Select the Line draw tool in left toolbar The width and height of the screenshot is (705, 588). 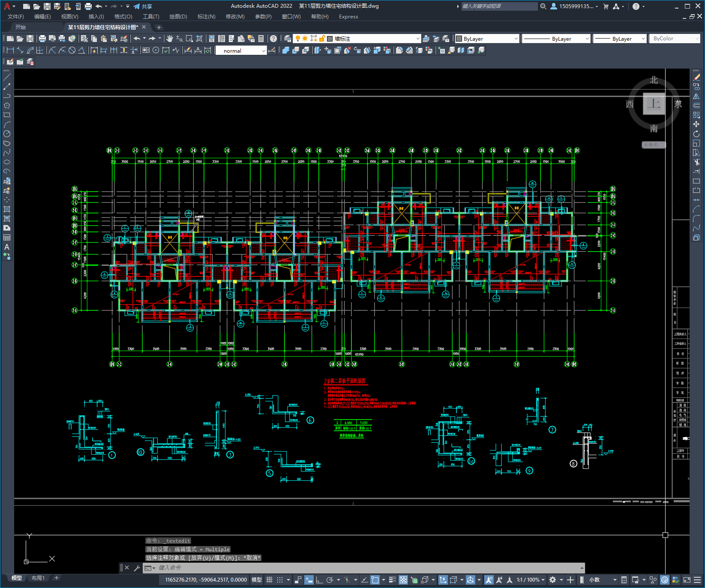(x=7, y=77)
